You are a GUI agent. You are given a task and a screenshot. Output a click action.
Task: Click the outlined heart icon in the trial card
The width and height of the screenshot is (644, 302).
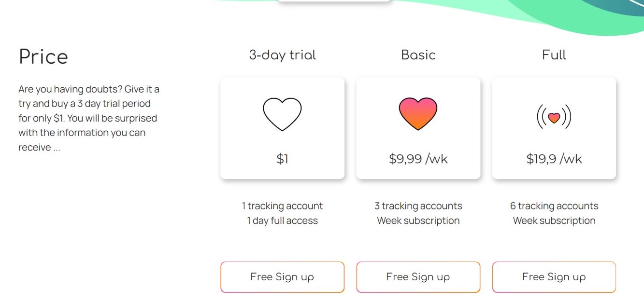282,114
